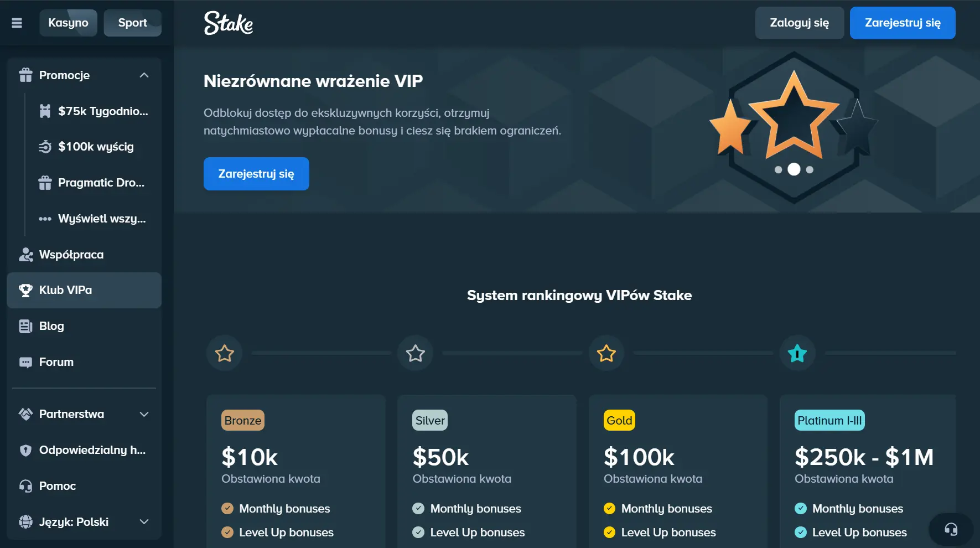Click the Blog newspaper icon
Screen dimensions: 980x548
pos(25,326)
